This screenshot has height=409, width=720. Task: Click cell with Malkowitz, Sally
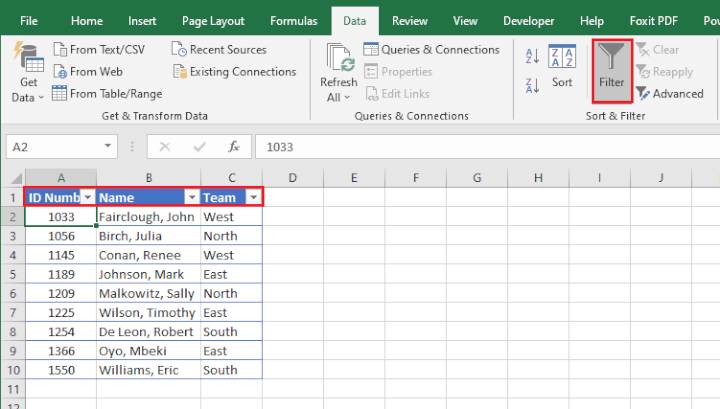click(148, 294)
